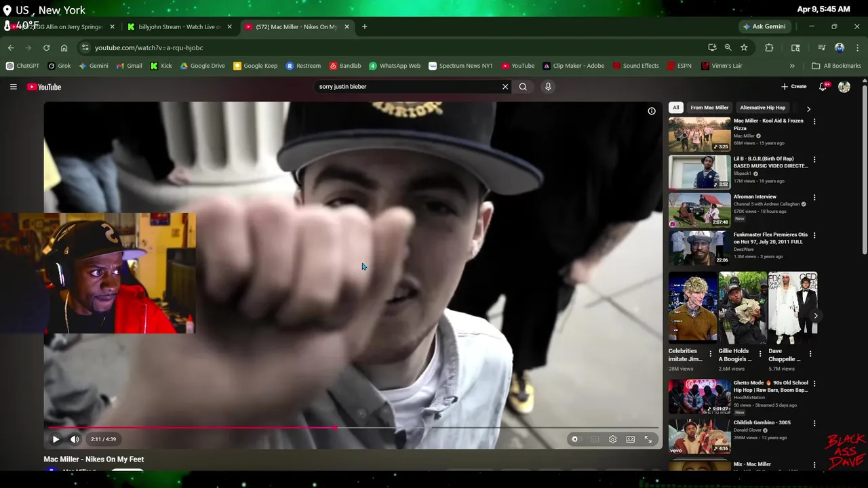Go to browser home page
The height and width of the screenshot is (488, 868).
(x=64, y=48)
